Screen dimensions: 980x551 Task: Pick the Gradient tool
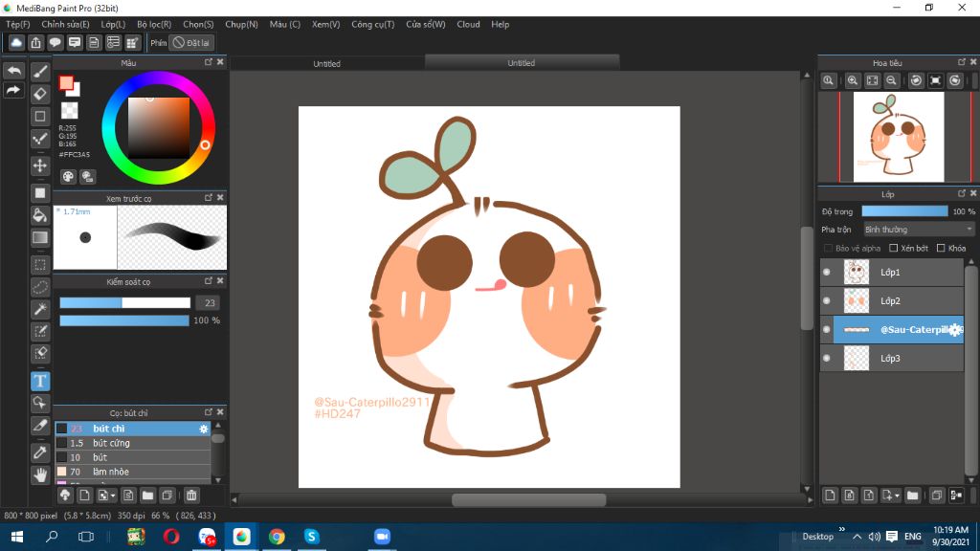[x=40, y=237]
